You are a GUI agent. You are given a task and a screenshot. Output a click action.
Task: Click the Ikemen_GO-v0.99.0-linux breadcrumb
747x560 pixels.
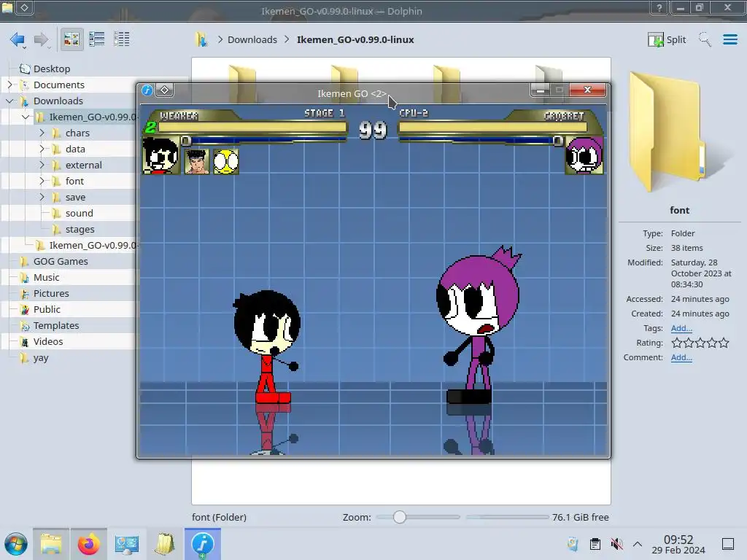[x=355, y=39]
